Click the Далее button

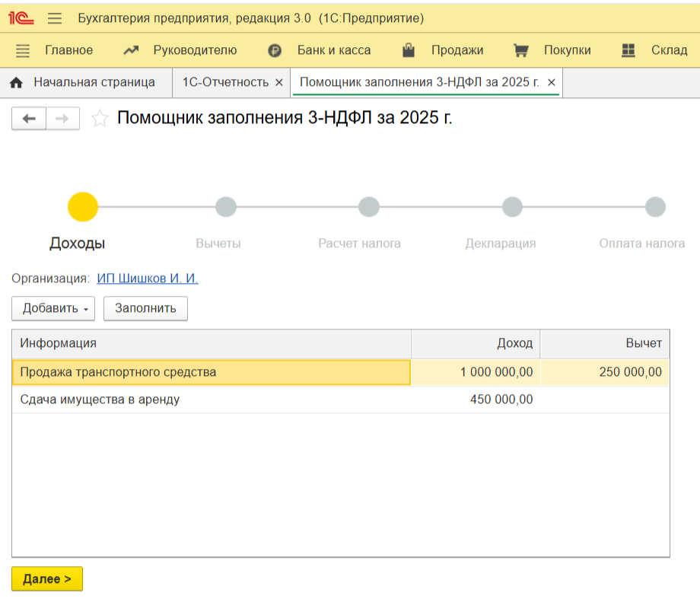click(47, 579)
